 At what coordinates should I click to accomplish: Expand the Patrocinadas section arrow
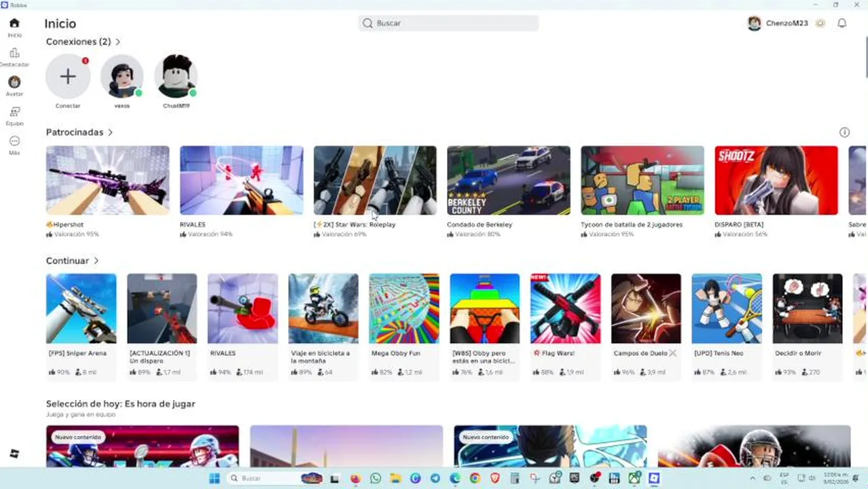[110, 132]
